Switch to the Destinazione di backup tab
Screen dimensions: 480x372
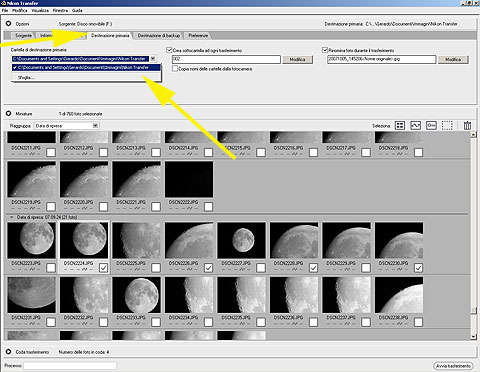point(159,35)
